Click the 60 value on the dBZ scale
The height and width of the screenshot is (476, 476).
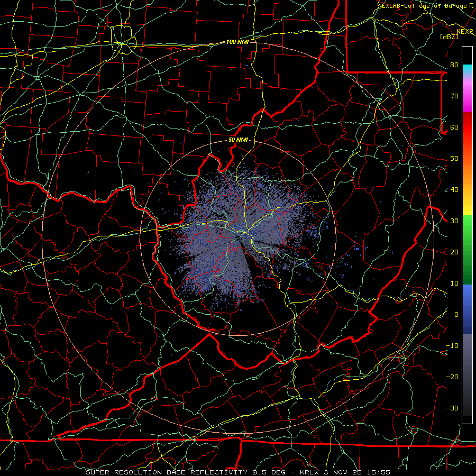pyautogui.click(x=454, y=127)
